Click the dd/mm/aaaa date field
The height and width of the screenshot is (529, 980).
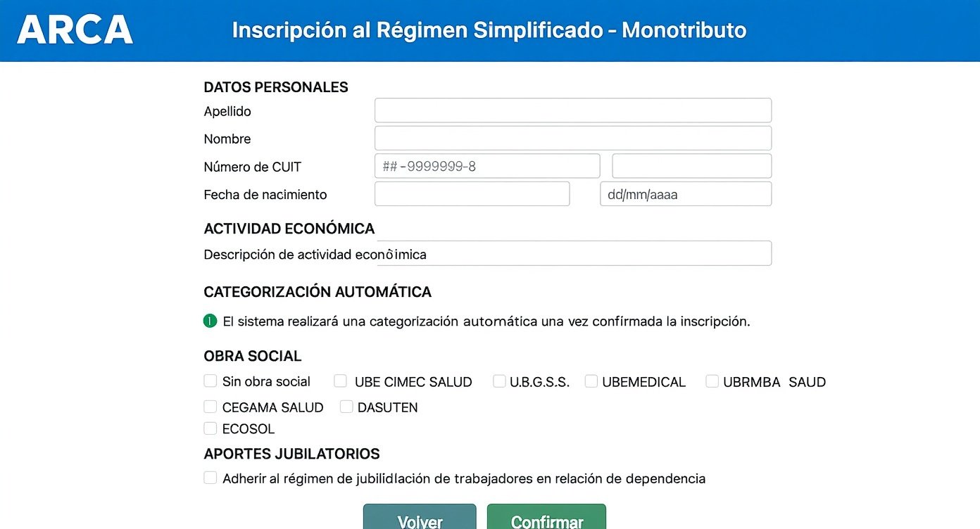[x=685, y=194]
